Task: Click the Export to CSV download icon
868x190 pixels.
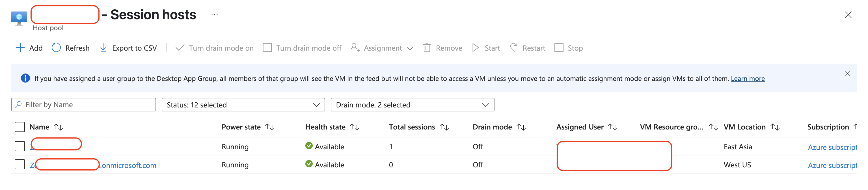Action: (103, 48)
